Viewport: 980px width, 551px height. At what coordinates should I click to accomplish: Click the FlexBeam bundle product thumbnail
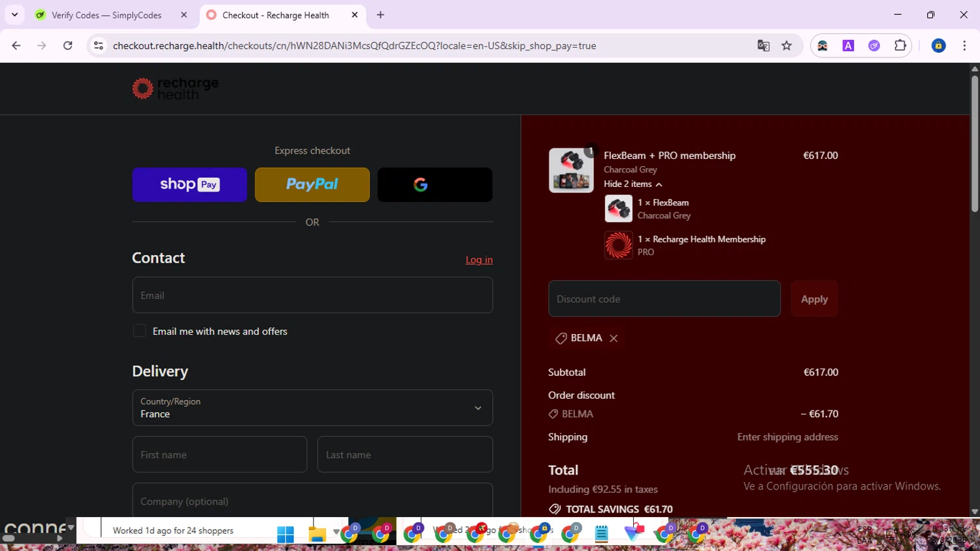pyautogui.click(x=571, y=170)
